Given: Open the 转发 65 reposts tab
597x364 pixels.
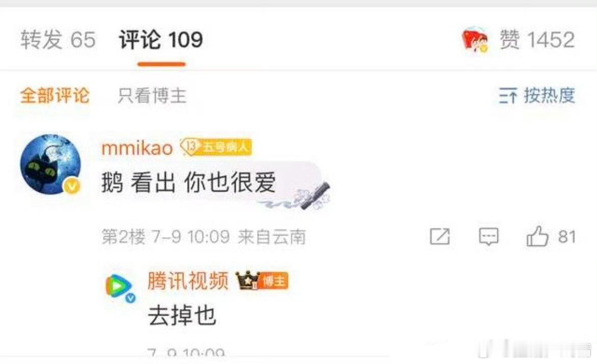Looking at the screenshot, I should pos(58,40).
